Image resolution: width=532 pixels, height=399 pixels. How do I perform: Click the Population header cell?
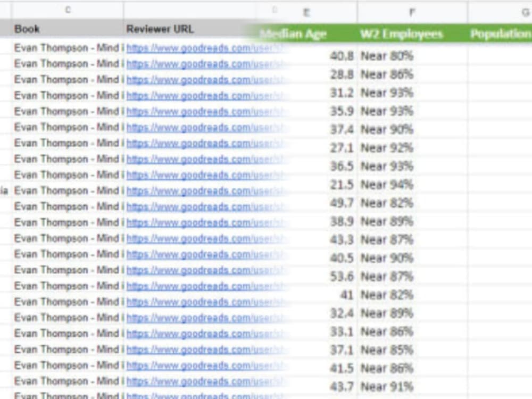click(500, 34)
